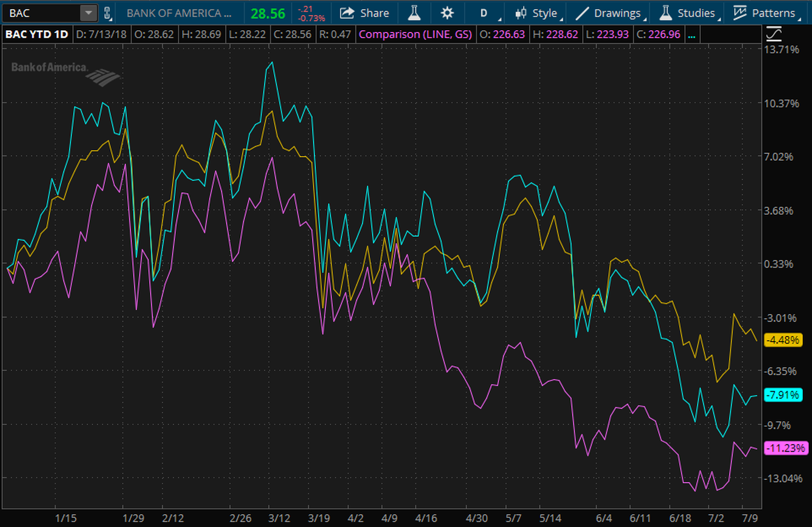
Task: Click in the BAC symbol input field
Action: coord(42,13)
